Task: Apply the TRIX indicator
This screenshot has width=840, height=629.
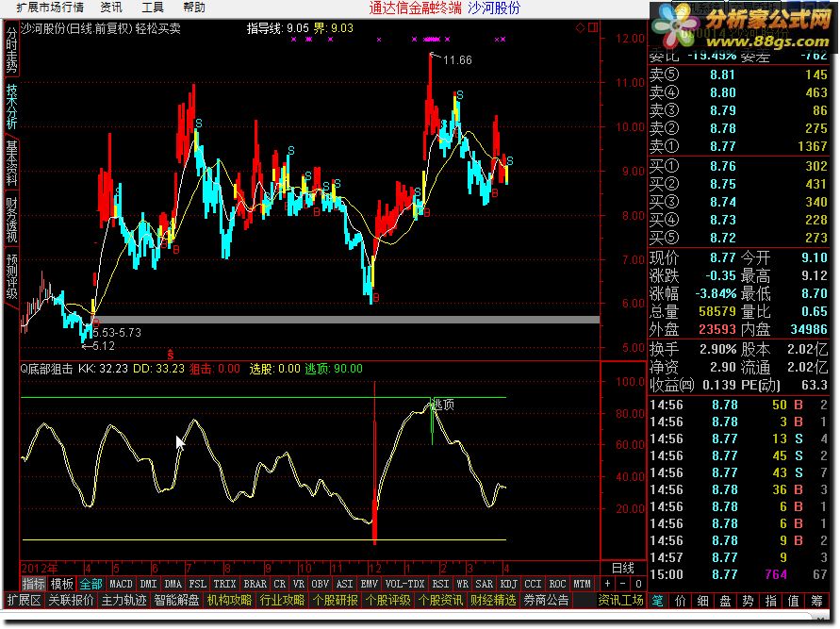Action: 224,584
